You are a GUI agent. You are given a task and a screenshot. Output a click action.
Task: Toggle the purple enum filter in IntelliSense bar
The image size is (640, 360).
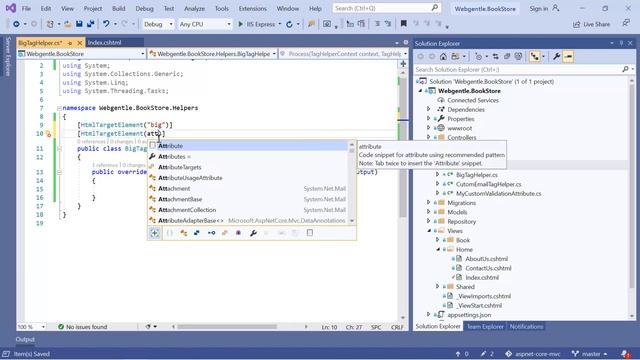tap(238, 233)
